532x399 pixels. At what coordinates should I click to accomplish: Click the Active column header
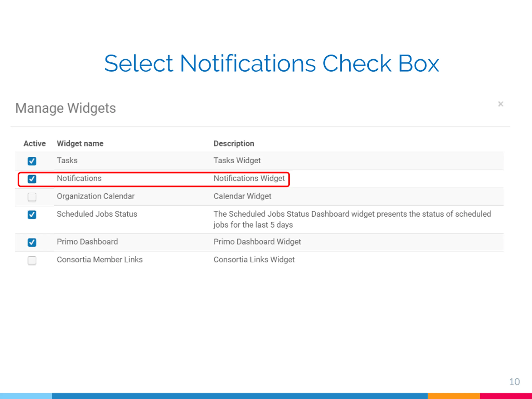click(35, 143)
